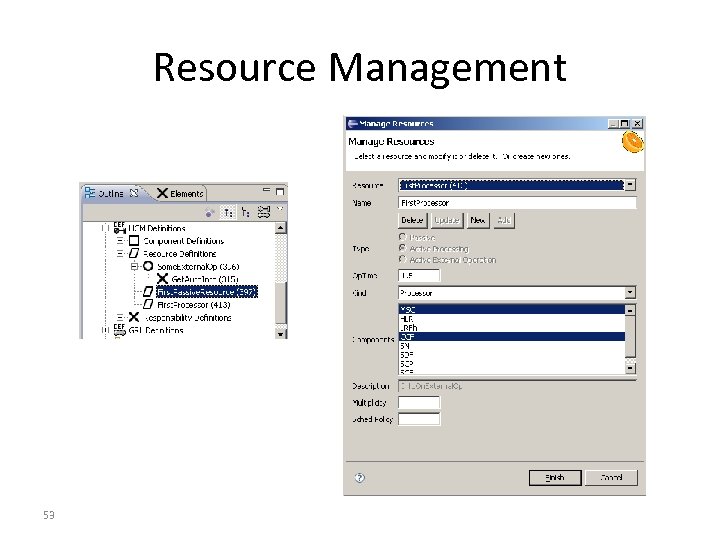This screenshot has height=540, width=720.
Task: Toggle the first tree-mode toolbar icon in Outline
Action: tap(228, 212)
